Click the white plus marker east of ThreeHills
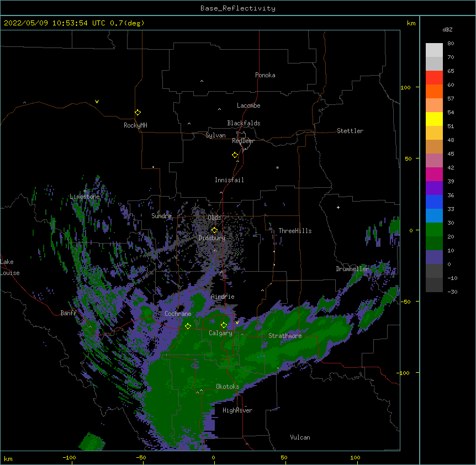 click(x=338, y=207)
